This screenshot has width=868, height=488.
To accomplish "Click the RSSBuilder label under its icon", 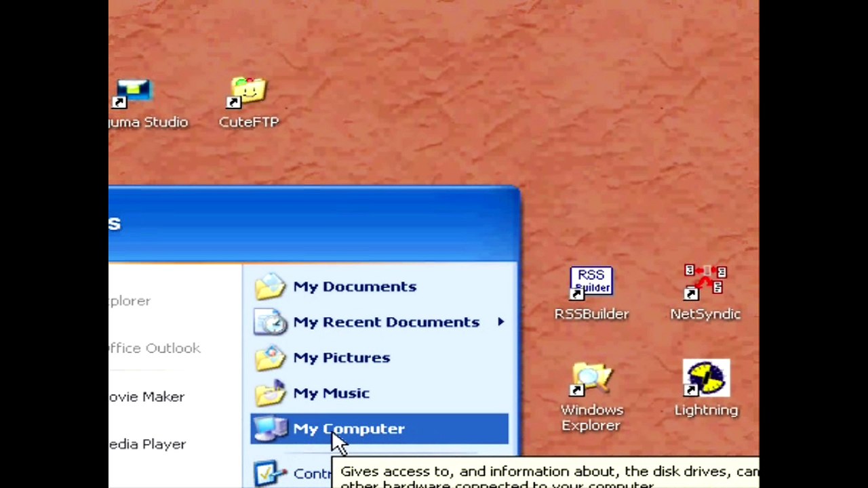I will (x=591, y=314).
